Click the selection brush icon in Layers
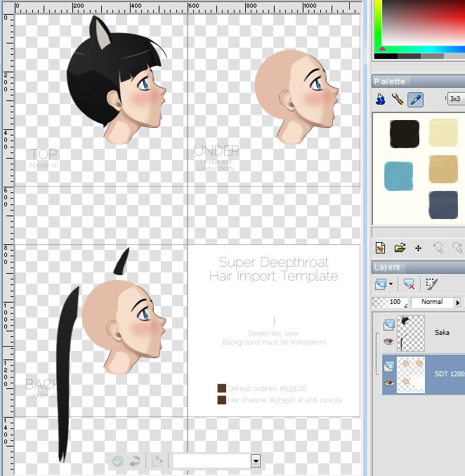Viewport: 465px width, 476px height. pyautogui.click(x=431, y=284)
